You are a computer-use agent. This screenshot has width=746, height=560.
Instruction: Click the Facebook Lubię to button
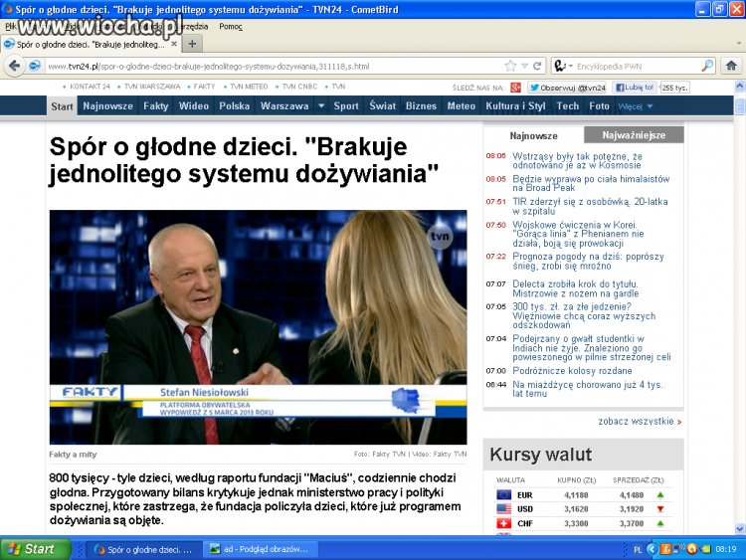pos(635,88)
